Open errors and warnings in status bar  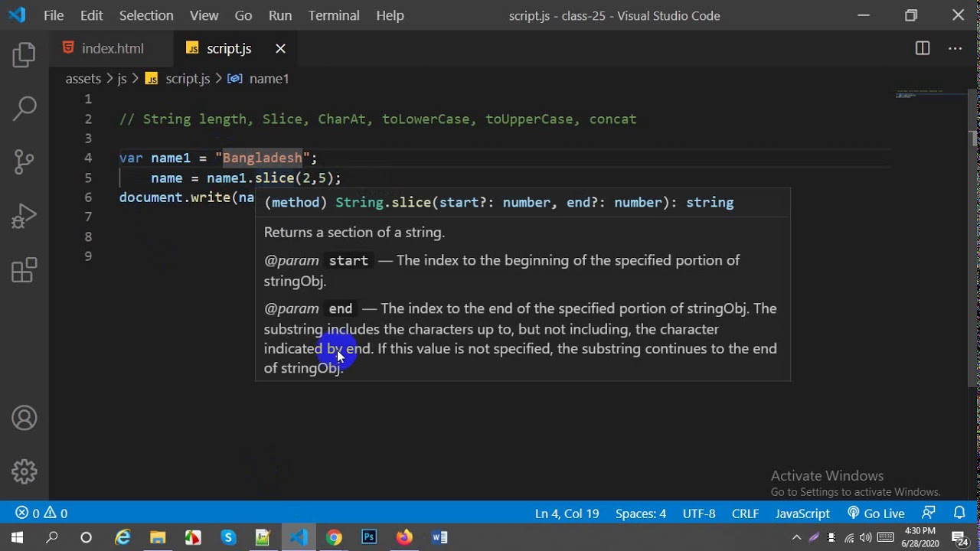coord(41,514)
